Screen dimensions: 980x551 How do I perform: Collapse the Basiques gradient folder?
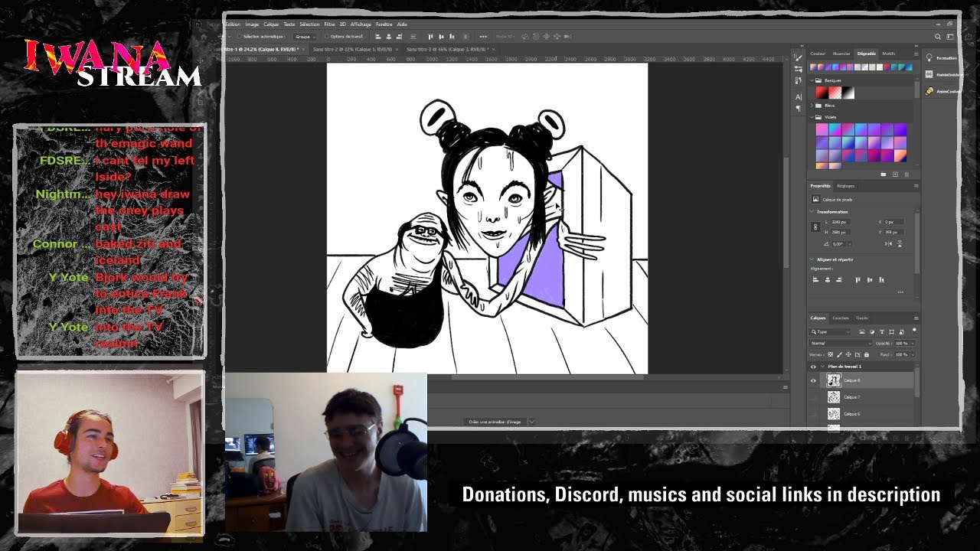(x=812, y=80)
